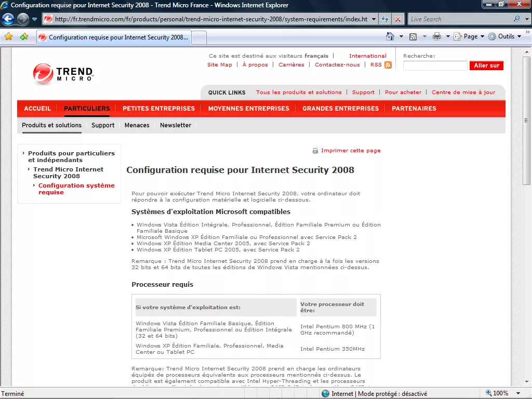Viewport: 532px width, 399px height.
Task: Select the PARTICULIERS navigation tab
Action: coord(87,109)
